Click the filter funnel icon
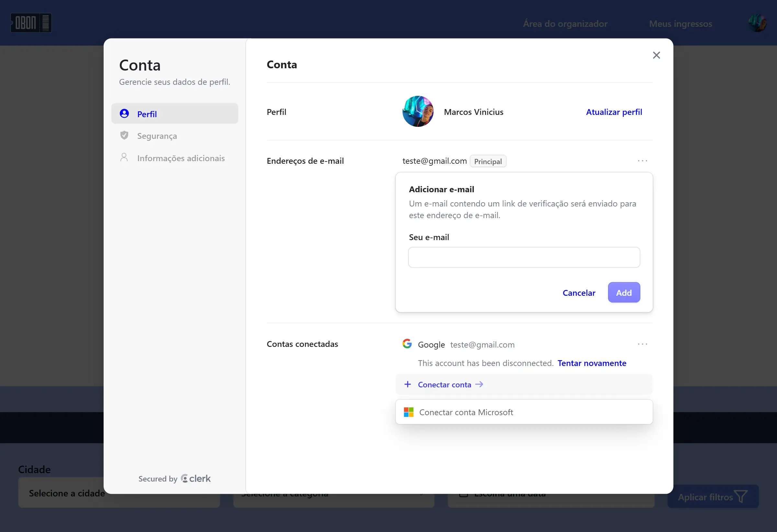Image resolution: width=777 pixels, height=532 pixels. [x=740, y=497]
